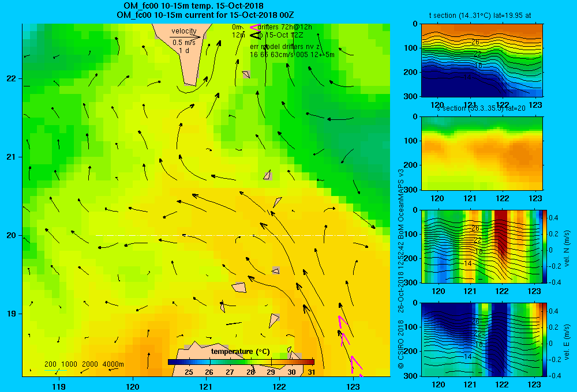
Task: Click the '25' tick on the temperature scale
Action: click(189, 372)
